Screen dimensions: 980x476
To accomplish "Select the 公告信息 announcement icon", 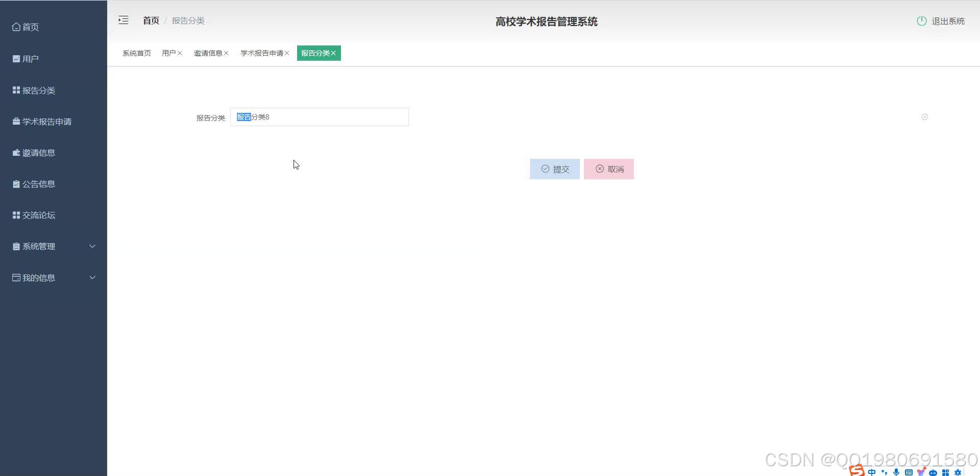I will click(x=16, y=184).
